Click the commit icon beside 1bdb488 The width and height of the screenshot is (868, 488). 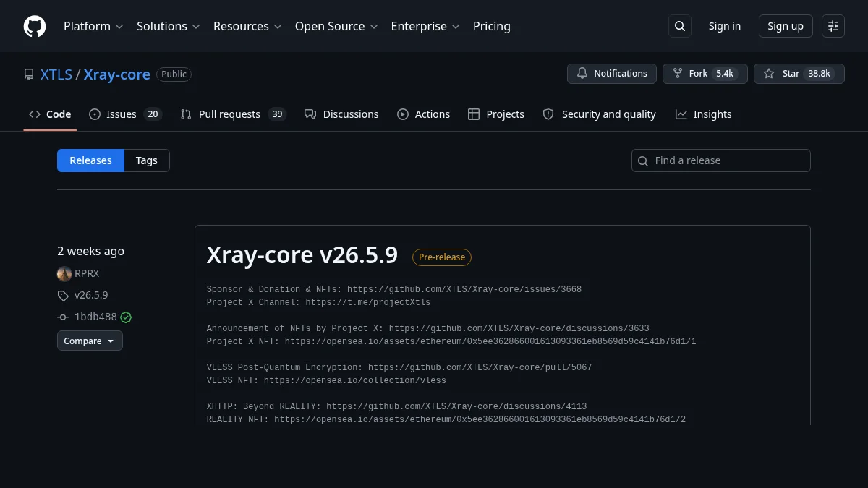point(63,317)
